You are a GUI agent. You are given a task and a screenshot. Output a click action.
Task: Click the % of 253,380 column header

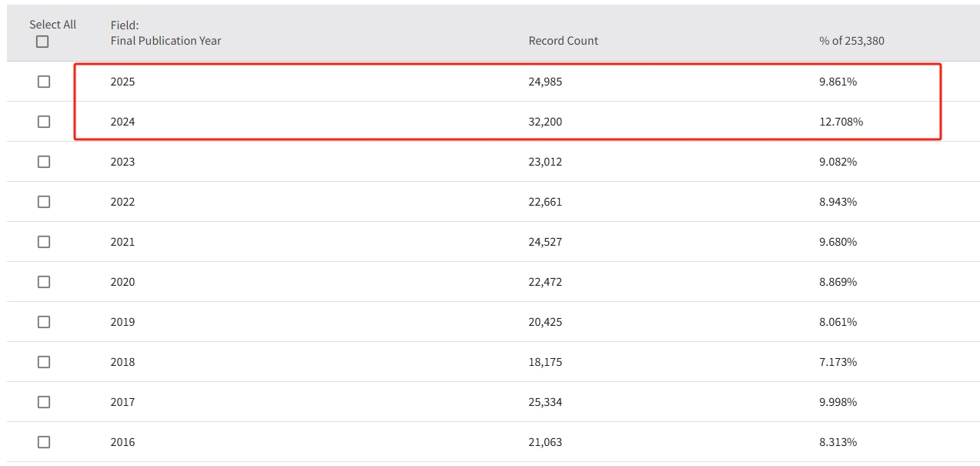tap(851, 41)
